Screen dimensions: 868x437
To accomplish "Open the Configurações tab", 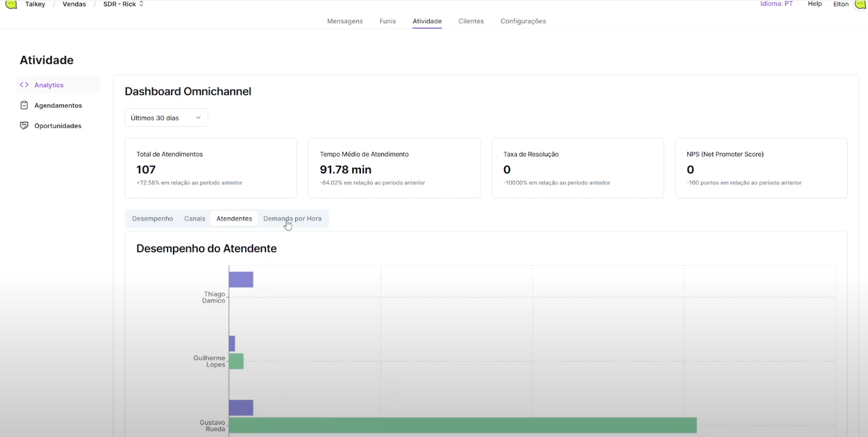I will coord(523,22).
